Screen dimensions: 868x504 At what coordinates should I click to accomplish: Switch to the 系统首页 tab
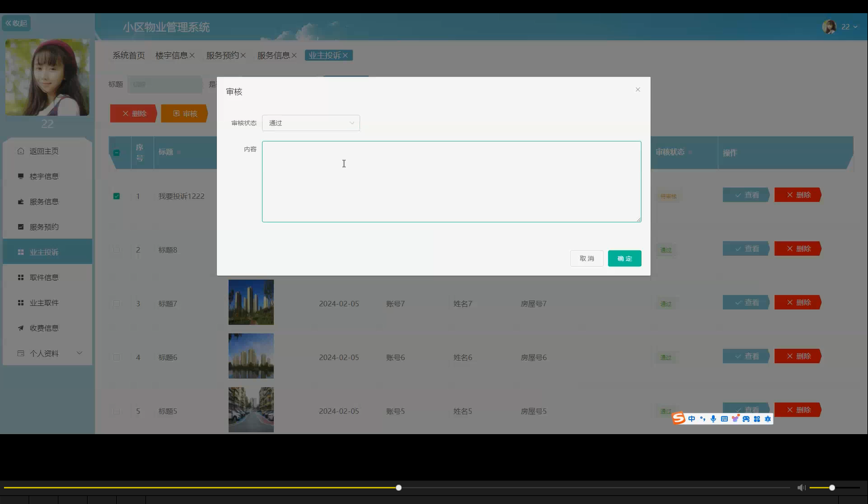click(x=128, y=55)
